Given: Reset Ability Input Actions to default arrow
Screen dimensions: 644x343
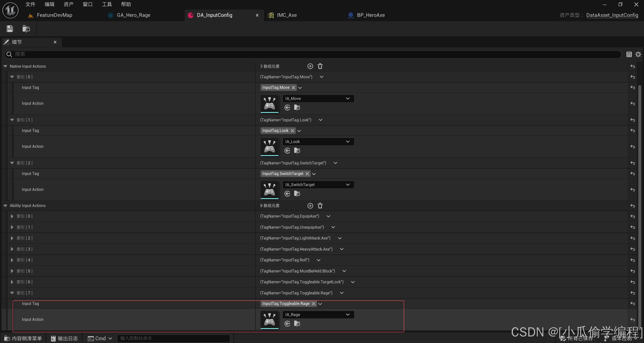Looking at the screenshot, I should 633,206.
